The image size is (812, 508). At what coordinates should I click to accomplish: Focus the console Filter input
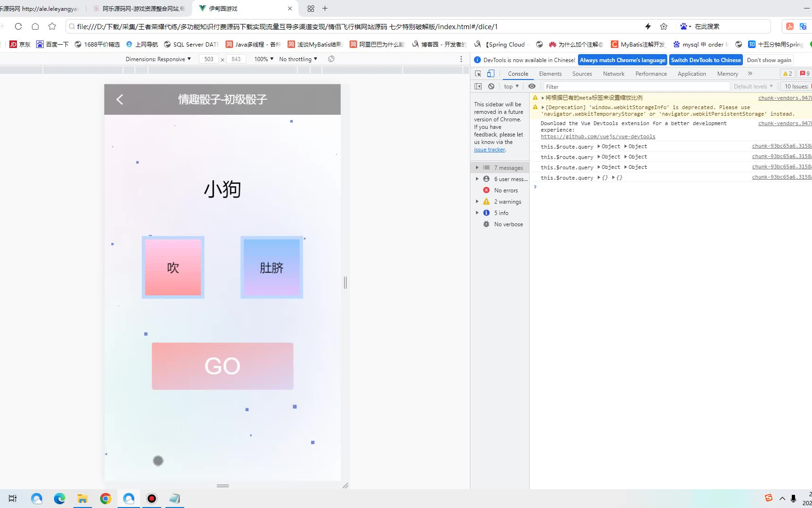(x=636, y=87)
